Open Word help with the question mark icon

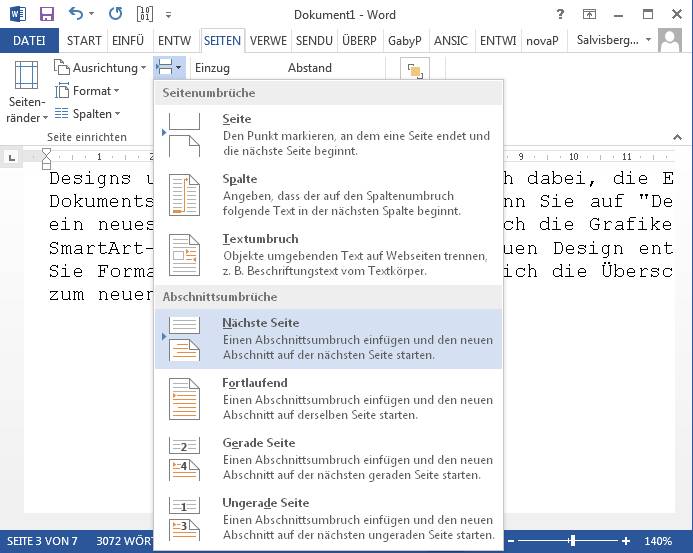(560, 15)
